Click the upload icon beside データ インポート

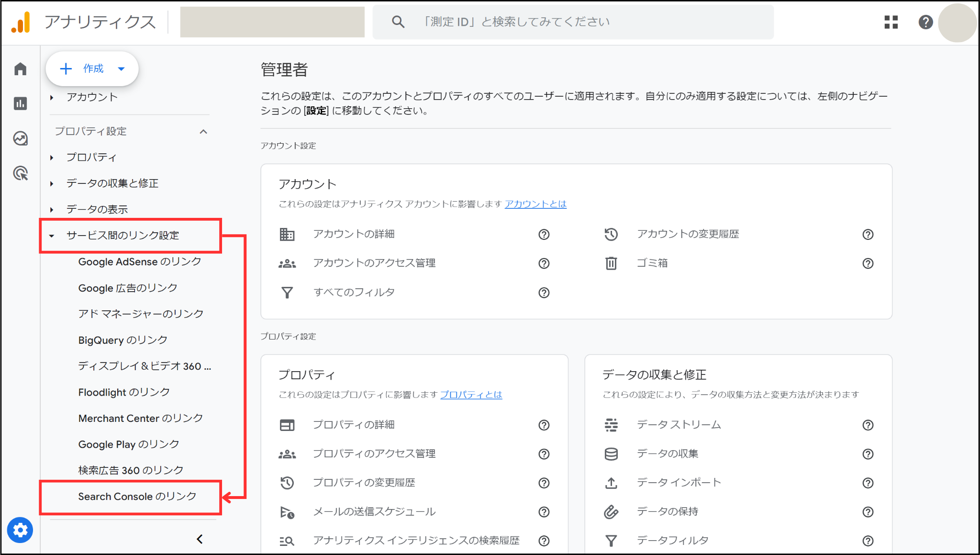pos(611,483)
